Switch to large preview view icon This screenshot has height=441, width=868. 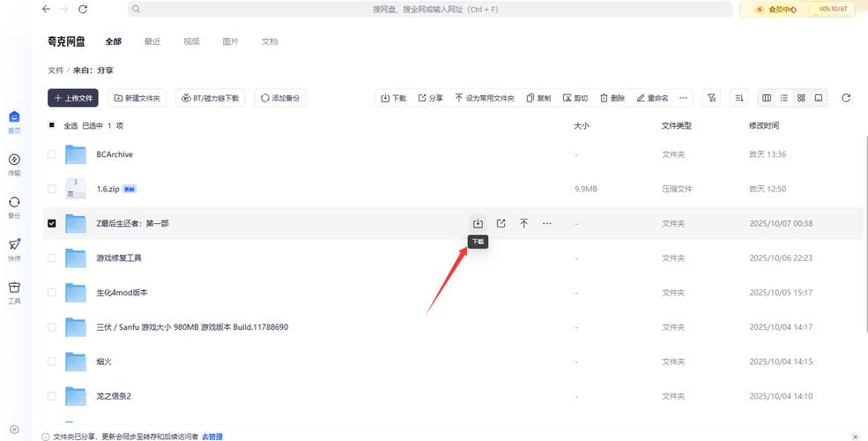(818, 98)
